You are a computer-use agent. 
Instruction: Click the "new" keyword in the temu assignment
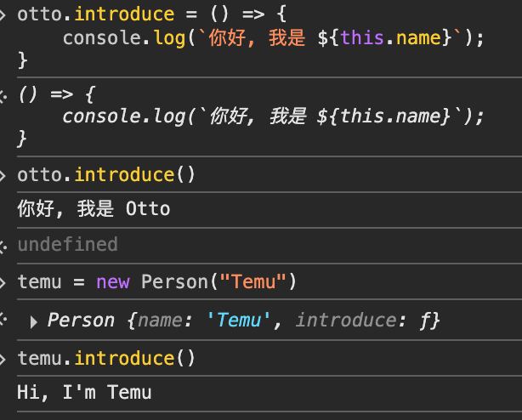113,282
